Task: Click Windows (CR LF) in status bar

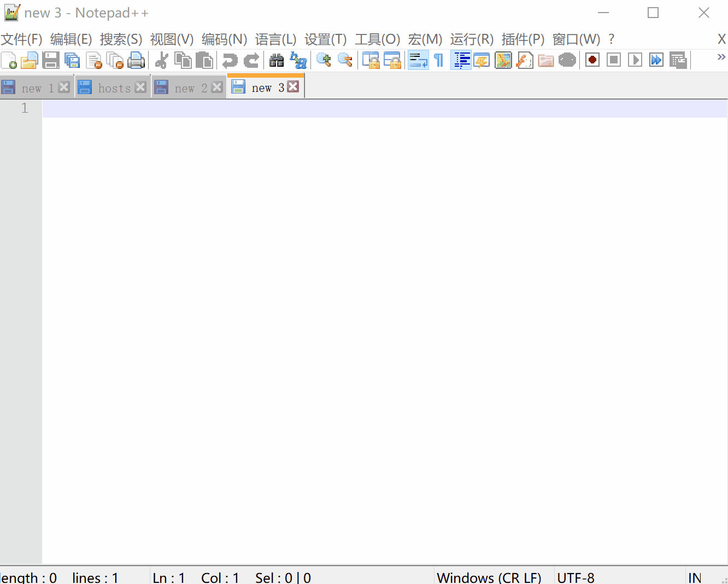Action: tap(489, 577)
